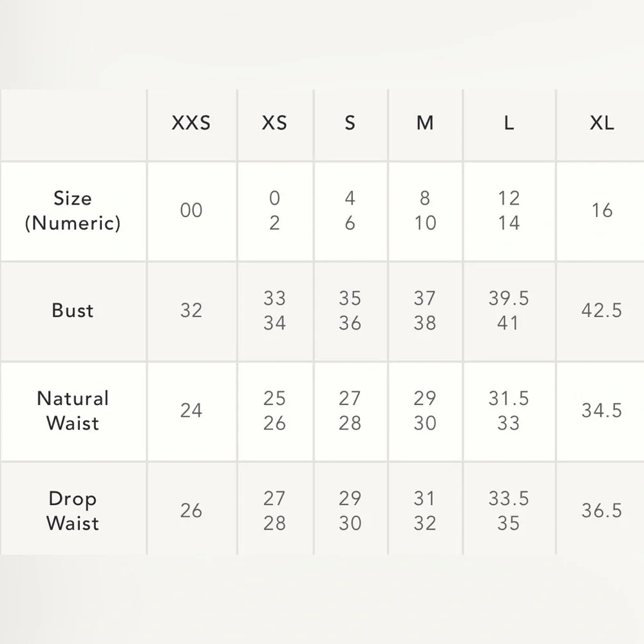Click the XS column header
This screenshot has height=644, width=644.
pyautogui.click(x=274, y=123)
